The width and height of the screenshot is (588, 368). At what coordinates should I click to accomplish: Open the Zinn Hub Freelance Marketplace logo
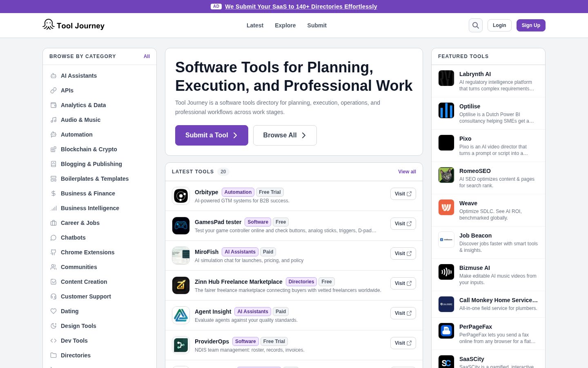pos(181,285)
